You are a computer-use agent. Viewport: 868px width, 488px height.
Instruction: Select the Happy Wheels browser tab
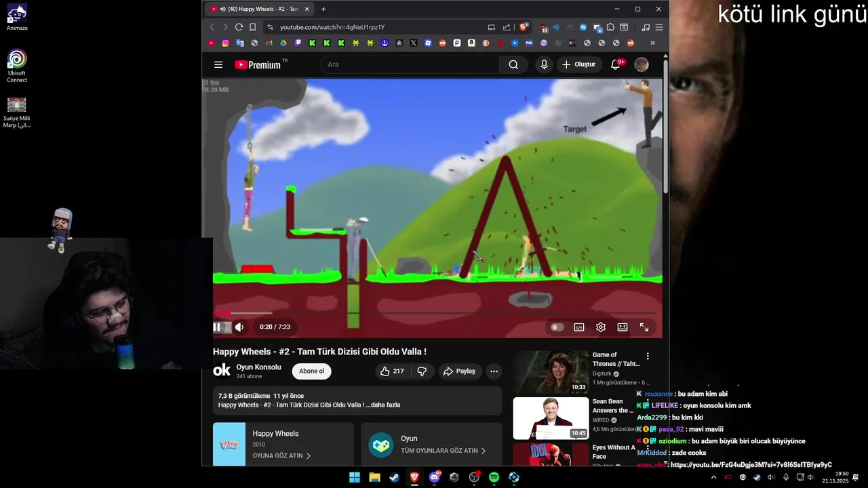[x=258, y=9]
